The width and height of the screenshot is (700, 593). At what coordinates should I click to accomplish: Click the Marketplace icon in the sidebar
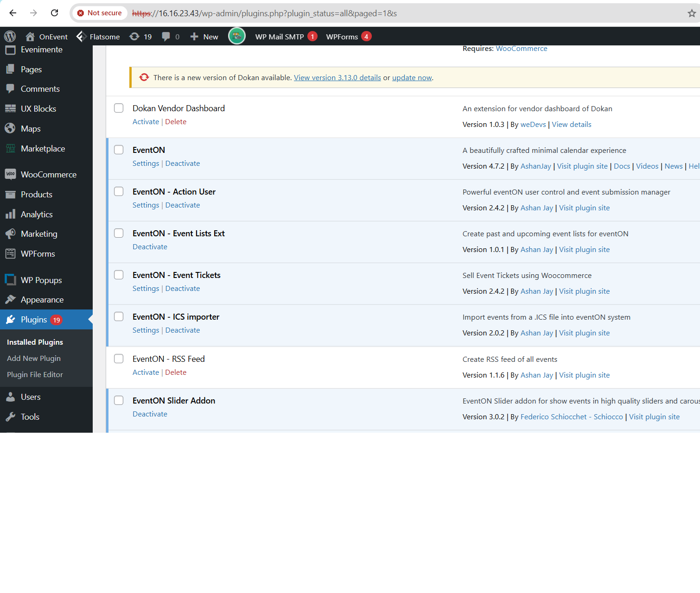[x=10, y=149]
